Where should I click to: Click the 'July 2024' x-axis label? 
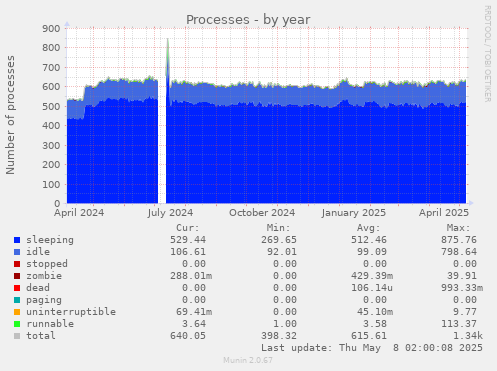click(x=170, y=213)
